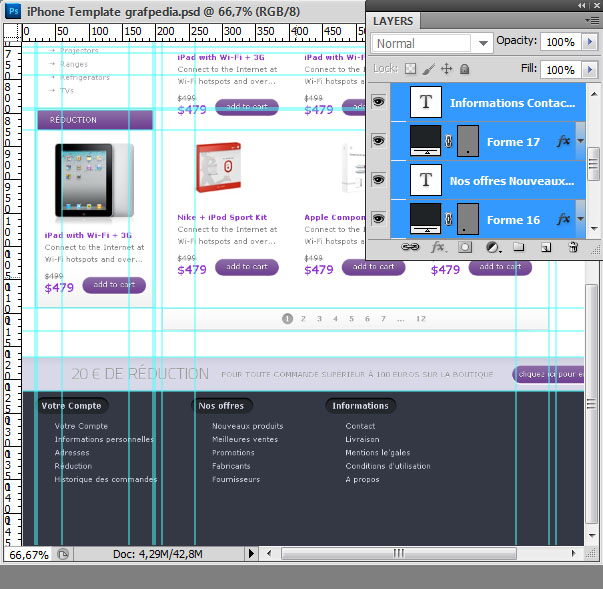Delete layer with trash icon
This screenshot has height=589, width=603.
pyautogui.click(x=573, y=247)
